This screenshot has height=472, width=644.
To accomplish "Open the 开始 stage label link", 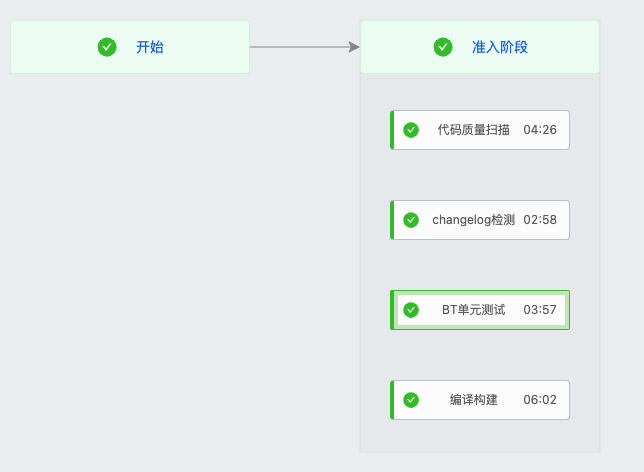I will point(150,47).
